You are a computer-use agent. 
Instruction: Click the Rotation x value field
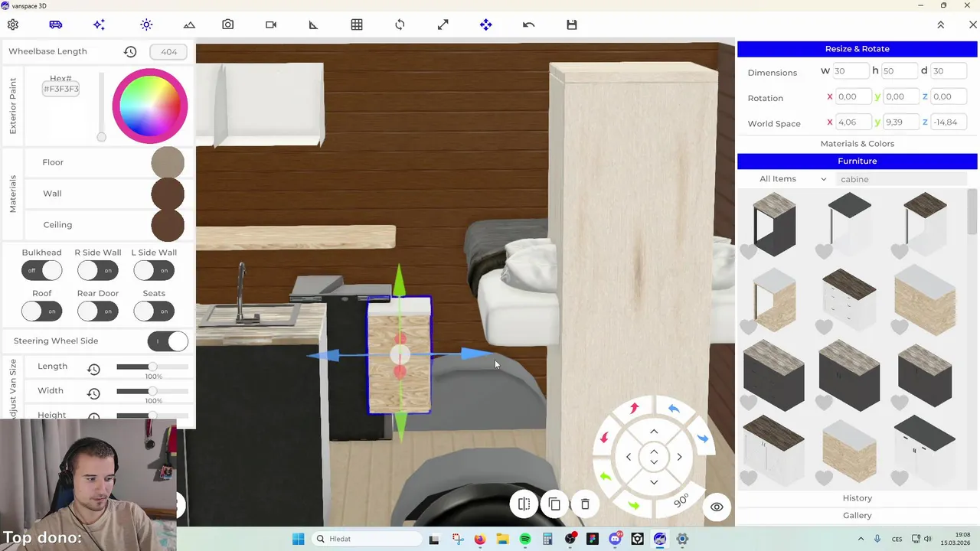click(x=854, y=96)
